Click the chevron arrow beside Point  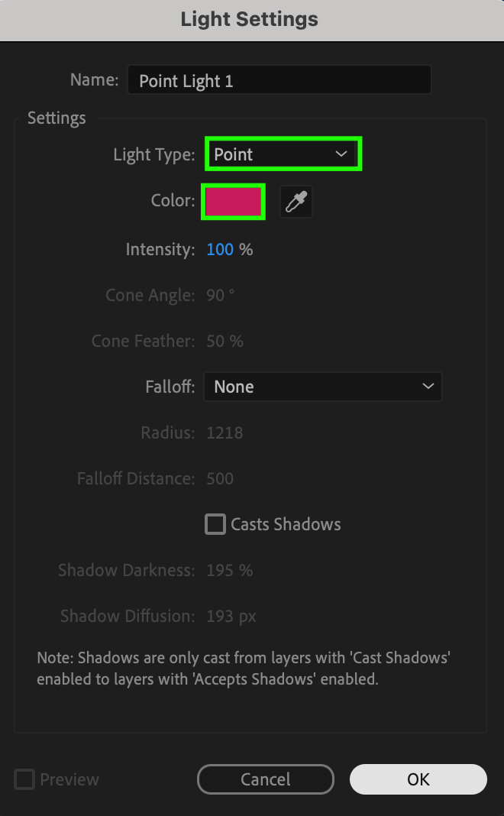click(x=341, y=154)
